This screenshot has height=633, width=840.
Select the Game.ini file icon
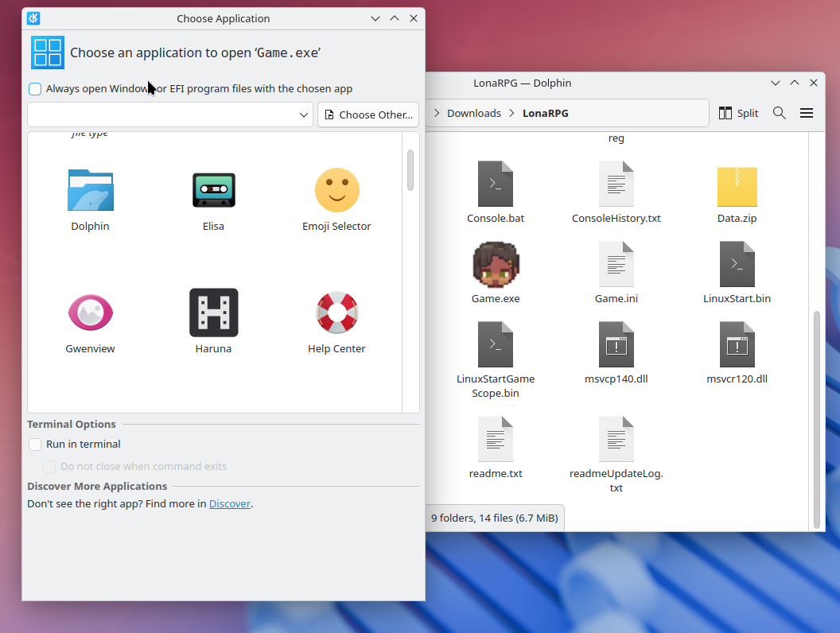[x=616, y=264]
